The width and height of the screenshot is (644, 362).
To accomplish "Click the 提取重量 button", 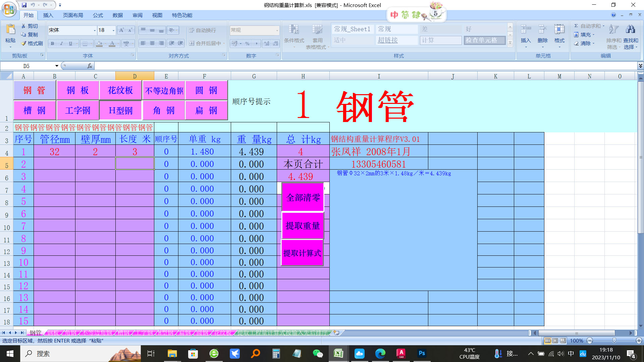I will [x=303, y=226].
